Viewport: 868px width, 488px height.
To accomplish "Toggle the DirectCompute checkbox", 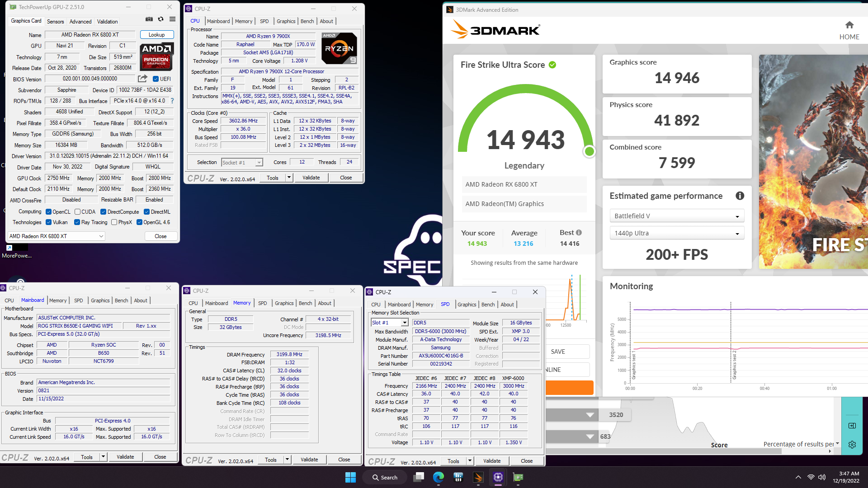I will click(x=103, y=212).
